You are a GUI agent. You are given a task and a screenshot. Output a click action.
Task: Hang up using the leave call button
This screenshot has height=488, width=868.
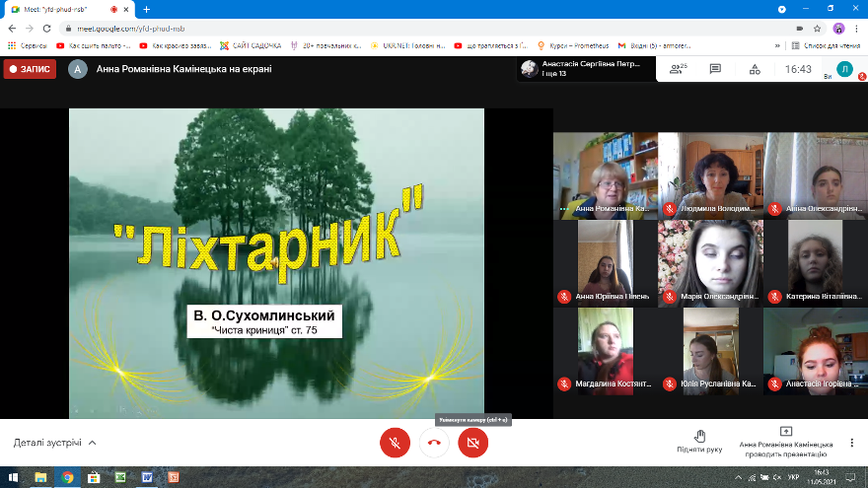point(434,443)
